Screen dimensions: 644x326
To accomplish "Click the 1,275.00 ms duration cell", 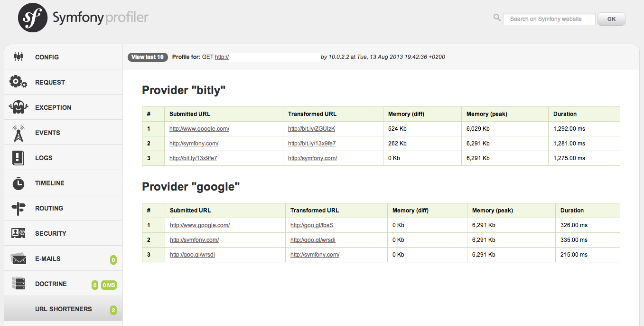I will pos(584,158).
